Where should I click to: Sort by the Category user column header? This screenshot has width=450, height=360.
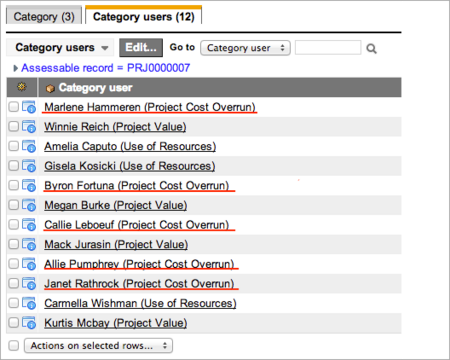click(x=96, y=88)
